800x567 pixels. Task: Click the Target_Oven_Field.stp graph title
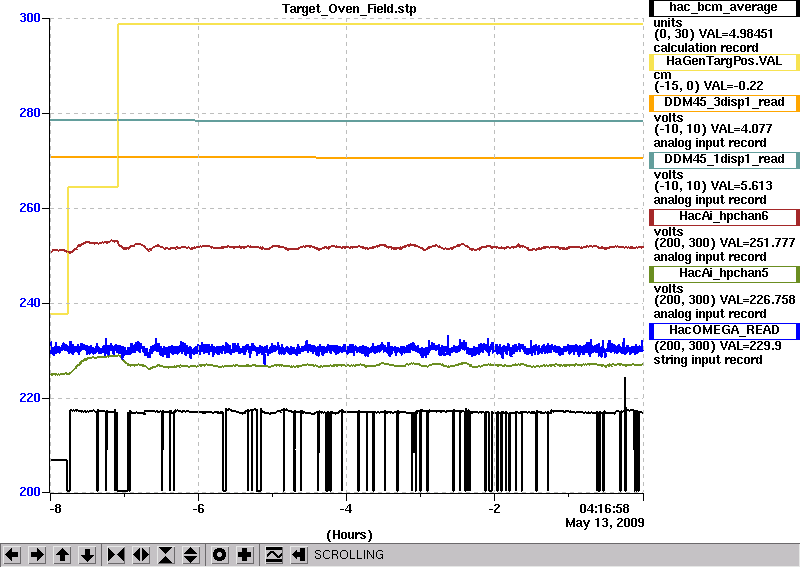[349, 9]
